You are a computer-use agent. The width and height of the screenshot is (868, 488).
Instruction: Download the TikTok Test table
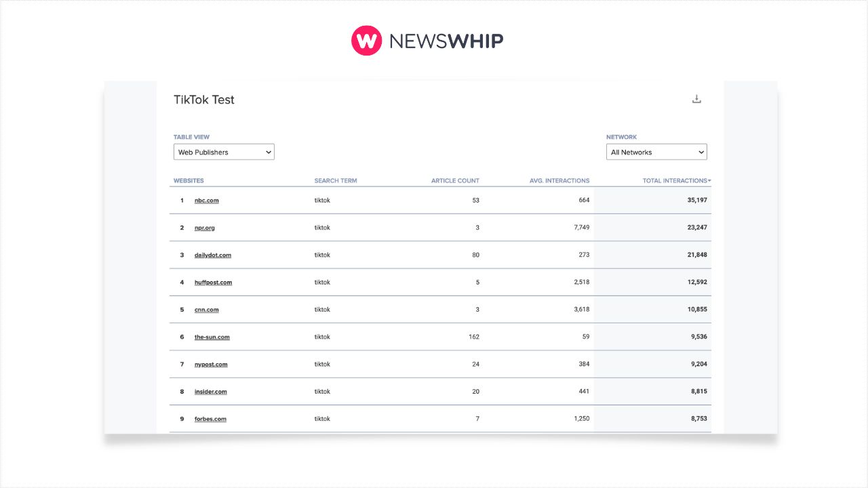pos(696,99)
